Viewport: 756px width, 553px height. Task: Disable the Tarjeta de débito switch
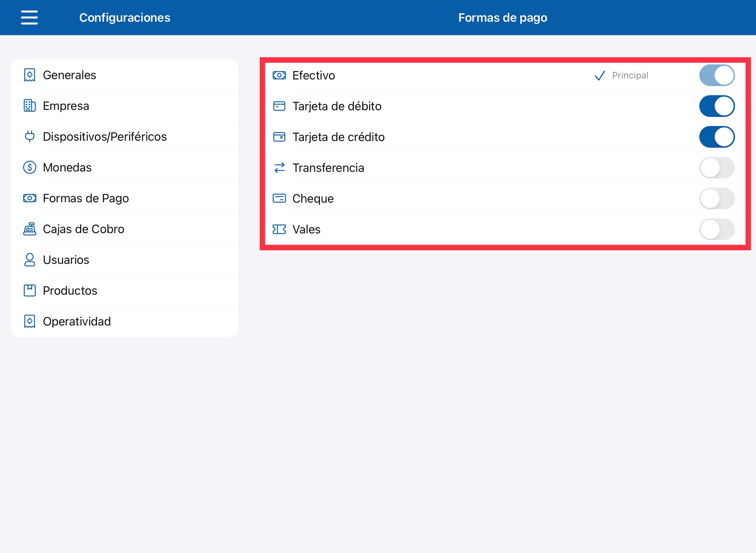(717, 106)
